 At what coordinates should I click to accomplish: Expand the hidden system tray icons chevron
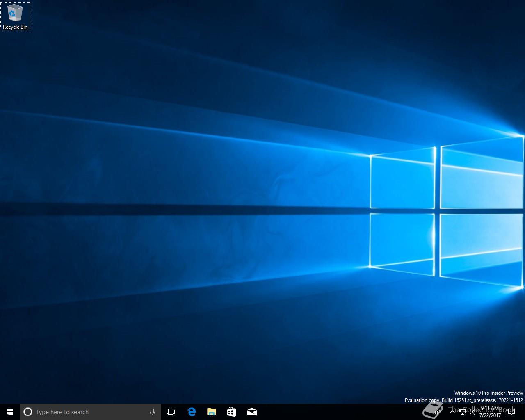pyautogui.click(x=452, y=411)
